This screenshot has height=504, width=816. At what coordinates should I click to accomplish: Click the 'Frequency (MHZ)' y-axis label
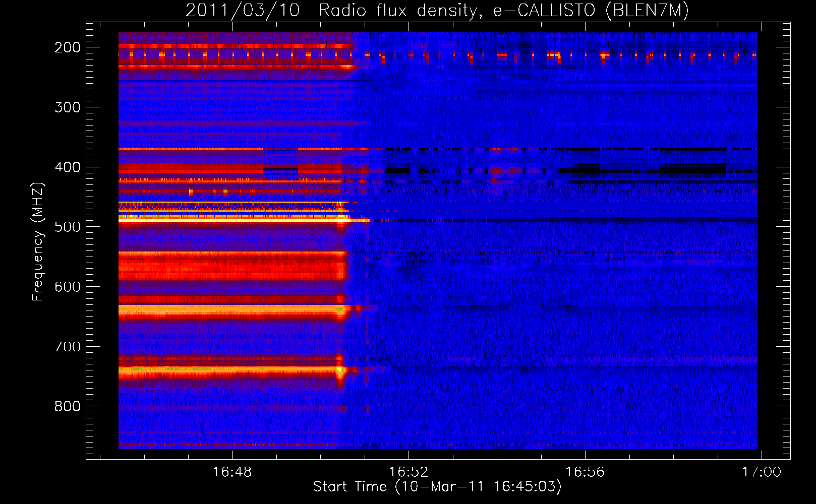click(x=38, y=241)
